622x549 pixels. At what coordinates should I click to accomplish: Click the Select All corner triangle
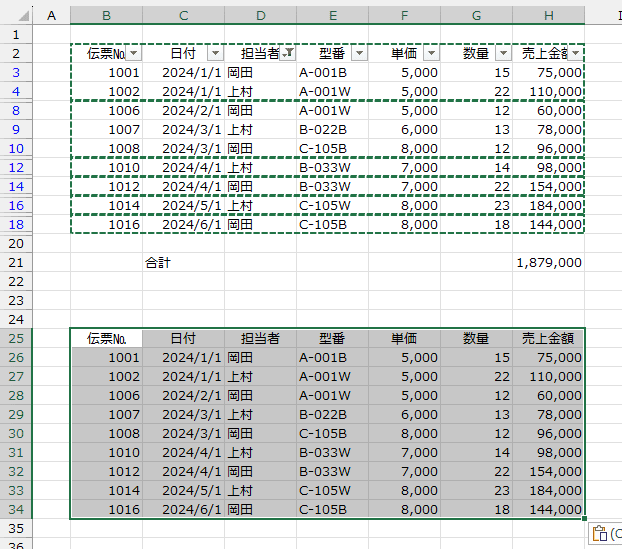(x=17, y=15)
